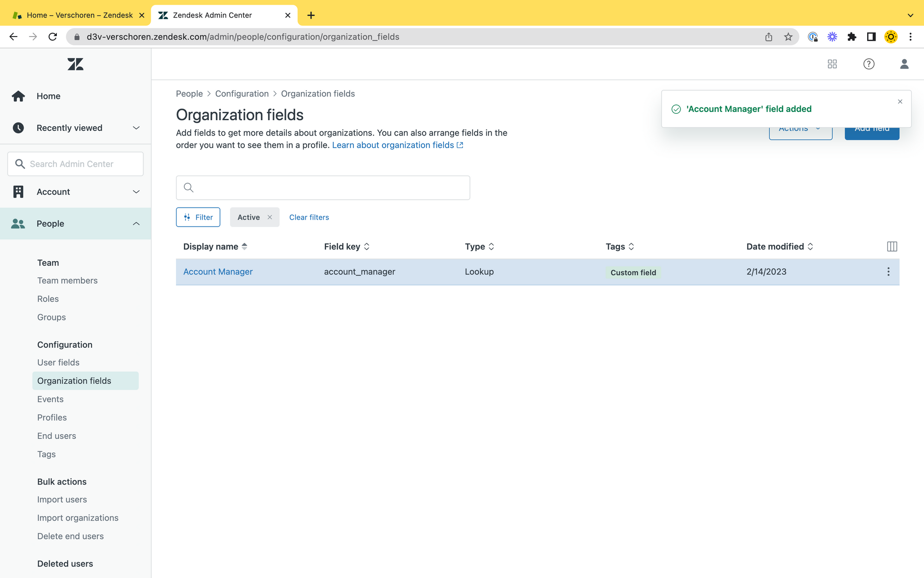Bookmark this page with star icon

pos(788,37)
